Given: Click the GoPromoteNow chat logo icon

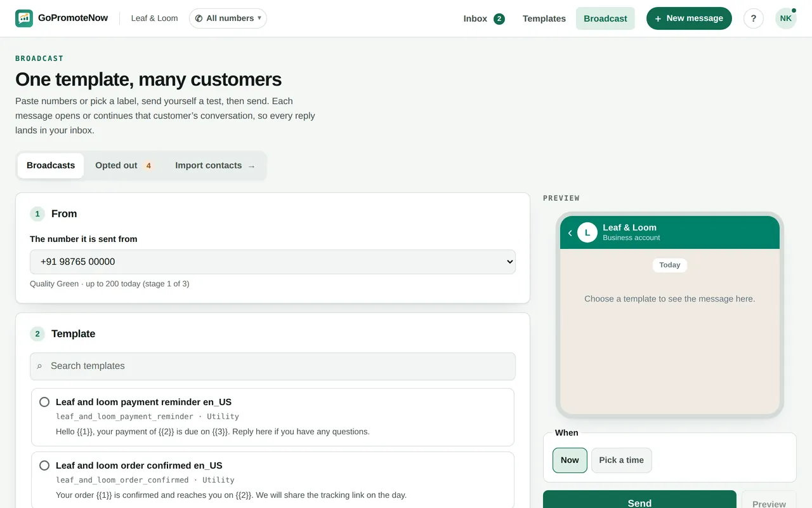Looking at the screenshot, I should coord(24,18).
